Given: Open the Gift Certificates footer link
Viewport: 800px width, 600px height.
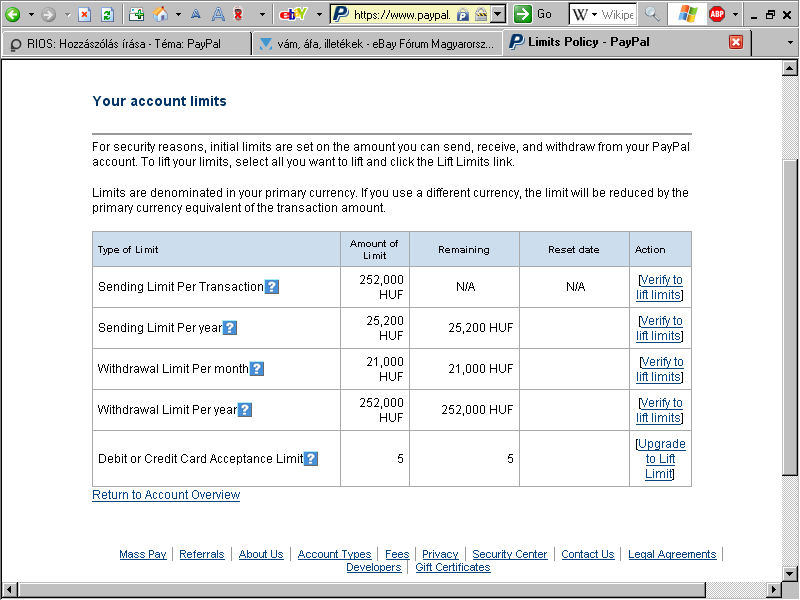Looking at the screenshot, I should (453, 567).
